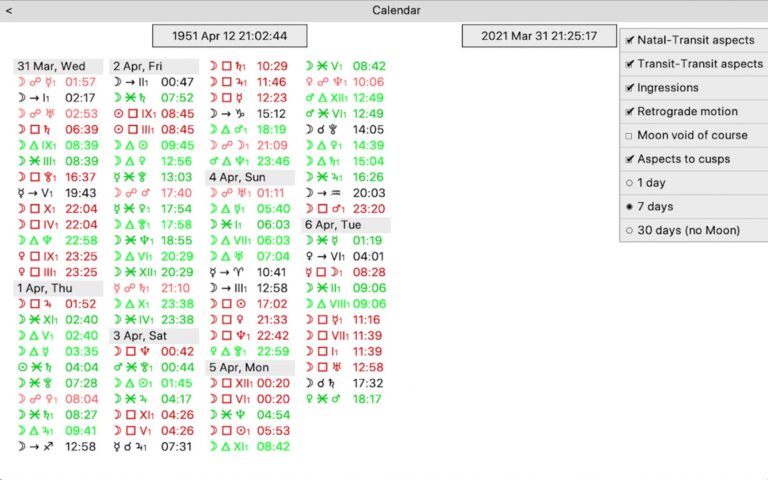Click the back arrow in title bar
Screen dimensions: 768x480
point(9,10)
